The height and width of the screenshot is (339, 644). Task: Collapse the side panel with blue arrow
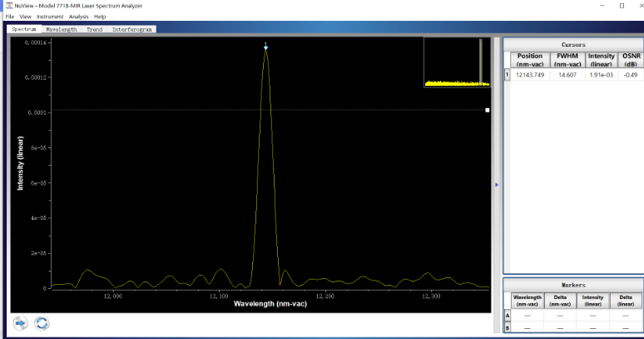[497, 185]
